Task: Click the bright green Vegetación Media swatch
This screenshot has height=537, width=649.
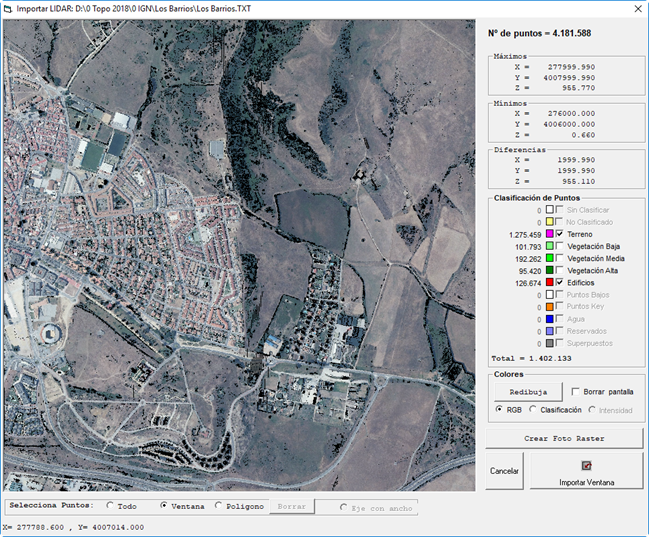Action: tap(550, 258)
